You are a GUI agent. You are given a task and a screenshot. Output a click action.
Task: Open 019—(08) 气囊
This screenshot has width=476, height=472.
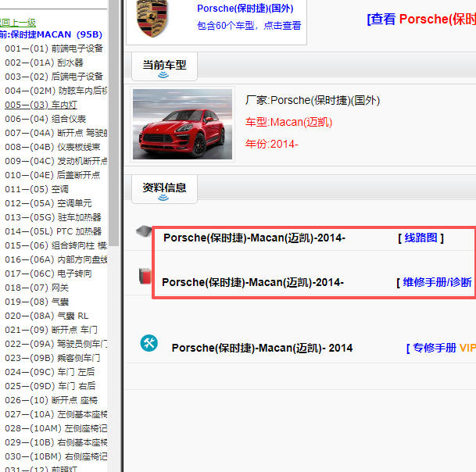37,302
